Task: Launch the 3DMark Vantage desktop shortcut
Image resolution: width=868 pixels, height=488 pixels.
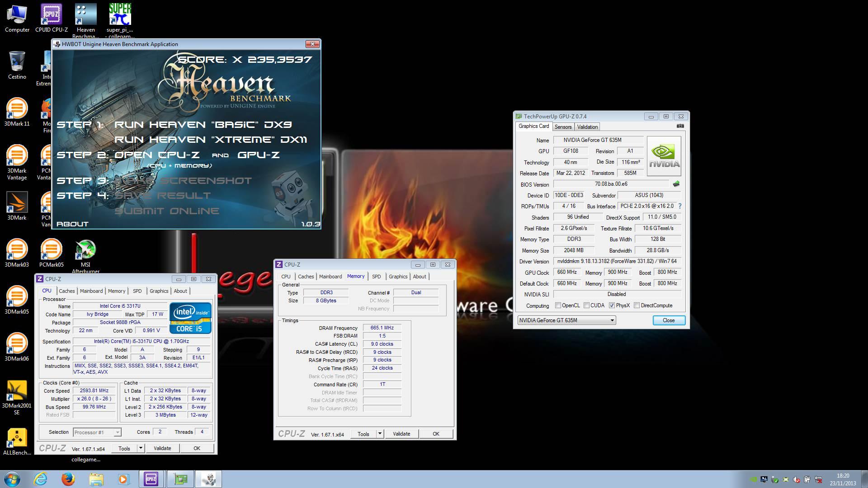Action: pyautogui.click(x=17, y=162)
